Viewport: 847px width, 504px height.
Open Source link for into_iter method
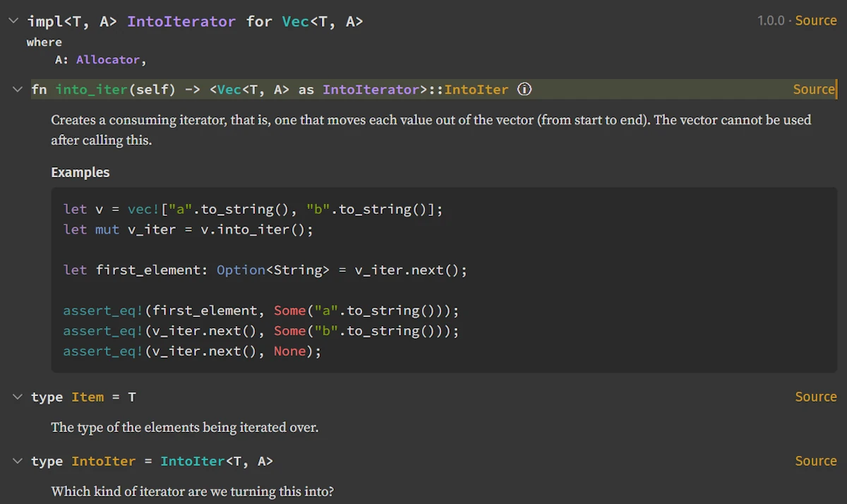click(x=813, y=90)
